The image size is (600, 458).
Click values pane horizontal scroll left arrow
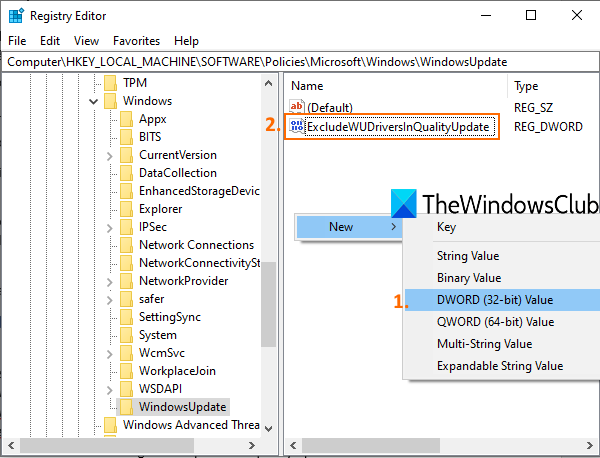click(293, 445)
